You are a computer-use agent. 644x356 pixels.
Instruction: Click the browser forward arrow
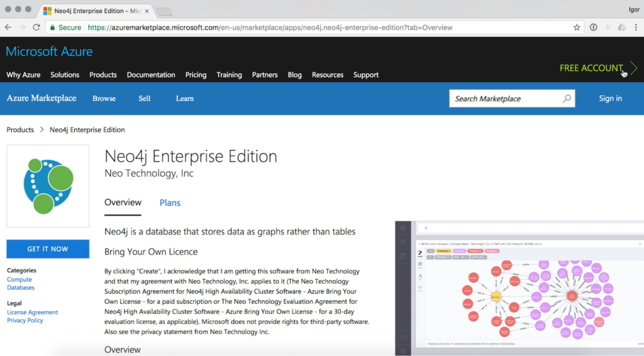(22, 28)
